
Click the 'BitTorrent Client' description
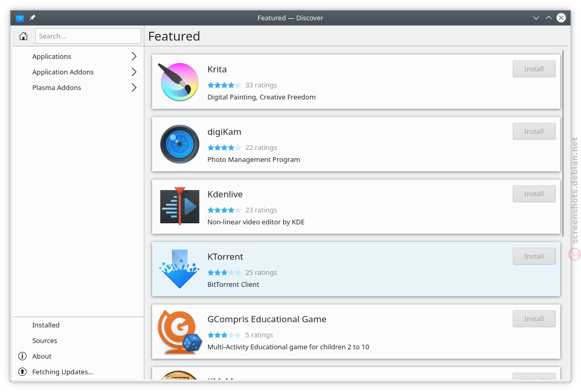click(233, 285)
